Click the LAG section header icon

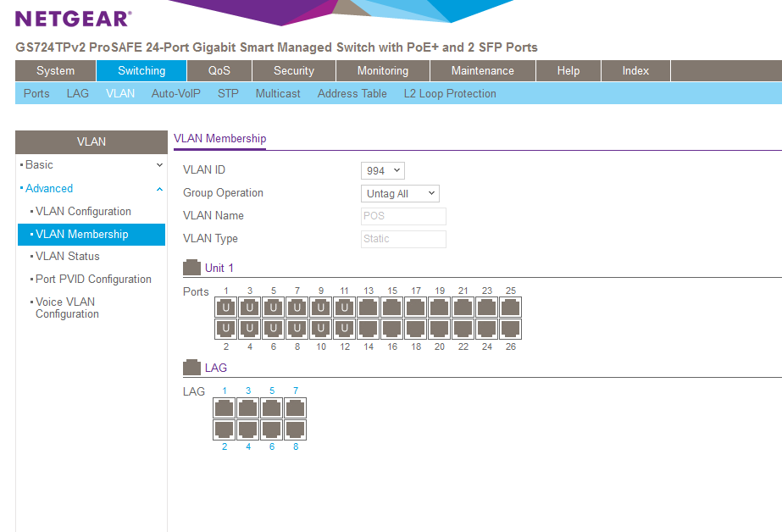coord(192,368)
